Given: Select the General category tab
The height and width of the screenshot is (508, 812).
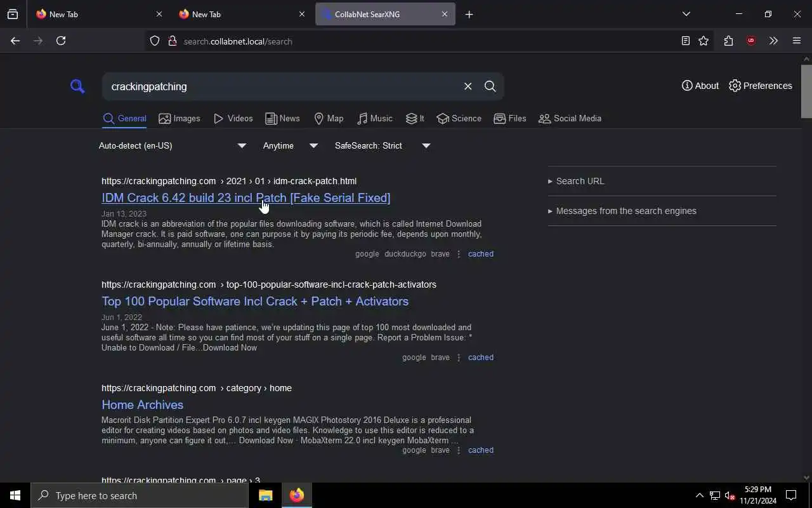Looking at the screenshot, I should point(124,119).
